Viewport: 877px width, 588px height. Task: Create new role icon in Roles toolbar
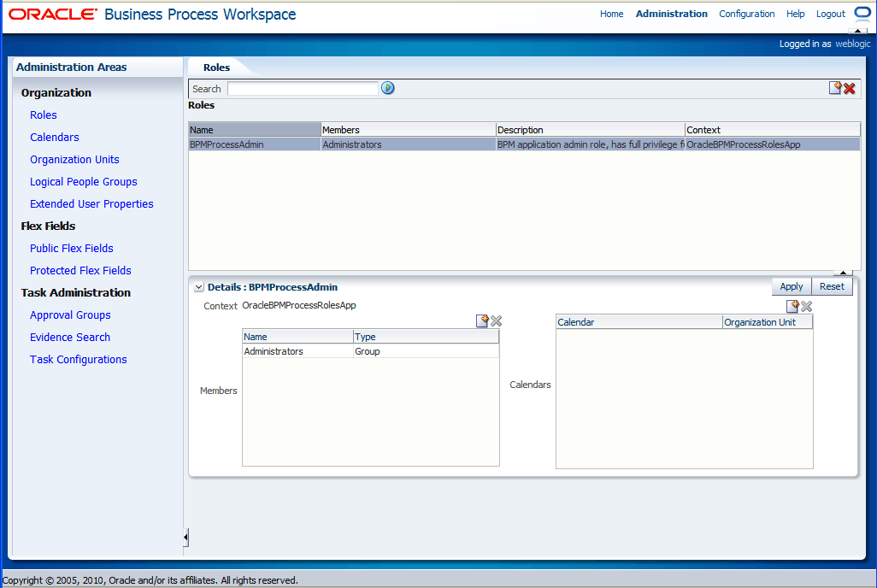click(x=835, y=88)
